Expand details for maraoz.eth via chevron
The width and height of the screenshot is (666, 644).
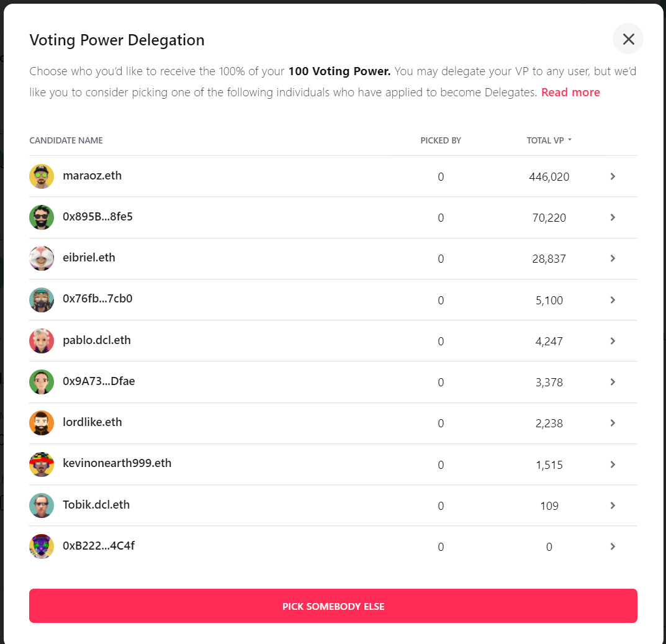[x=613, y=176]
